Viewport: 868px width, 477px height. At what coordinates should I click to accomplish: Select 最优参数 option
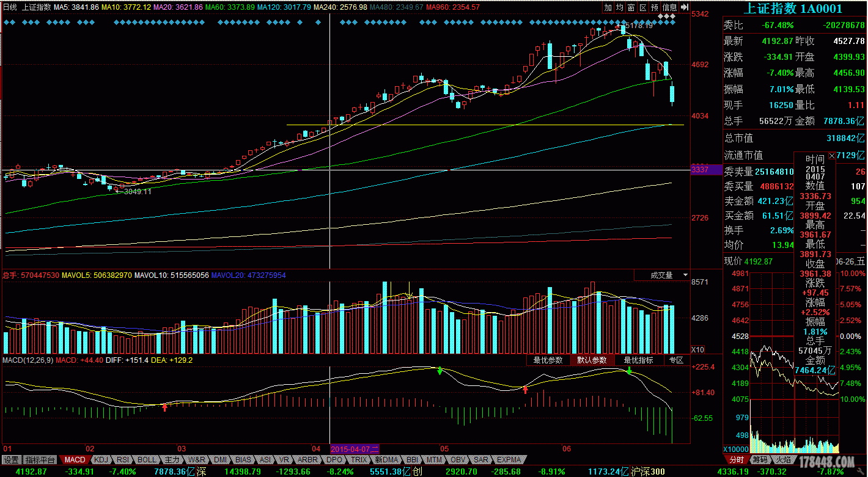point(548,360)
